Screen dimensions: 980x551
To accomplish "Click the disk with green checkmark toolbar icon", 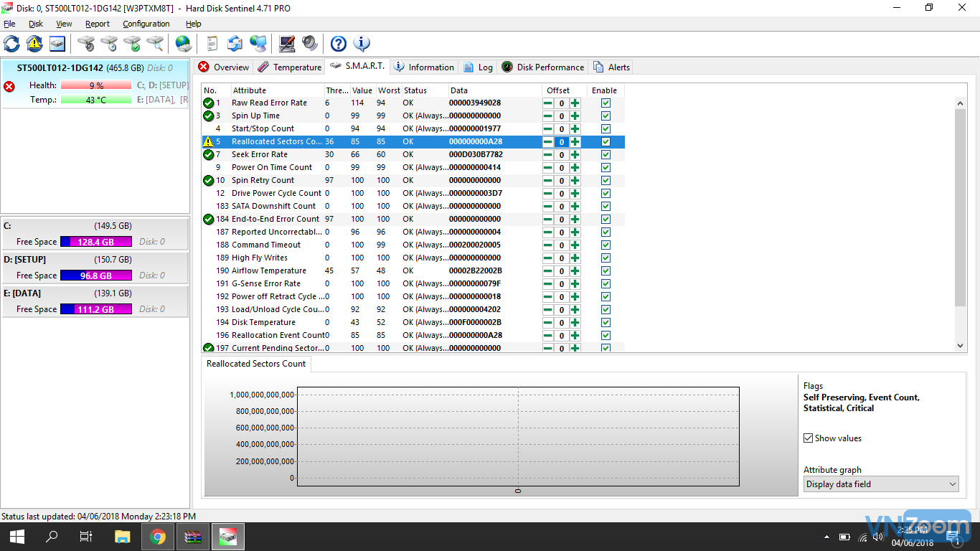I will 132,44.
